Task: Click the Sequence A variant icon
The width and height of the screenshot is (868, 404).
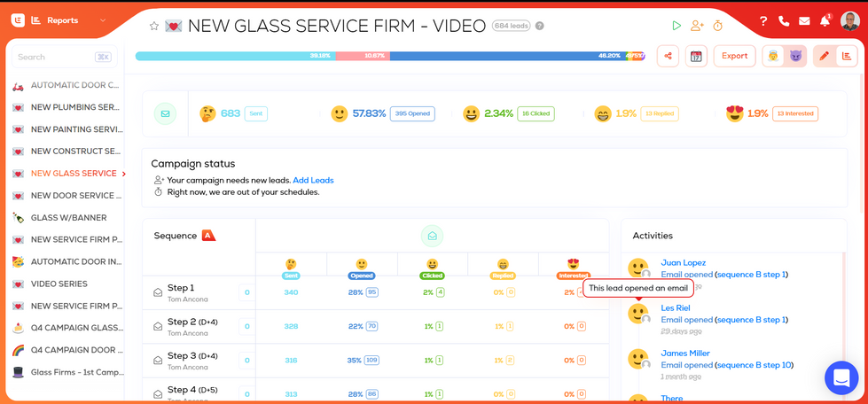Action: pos(208,235)
